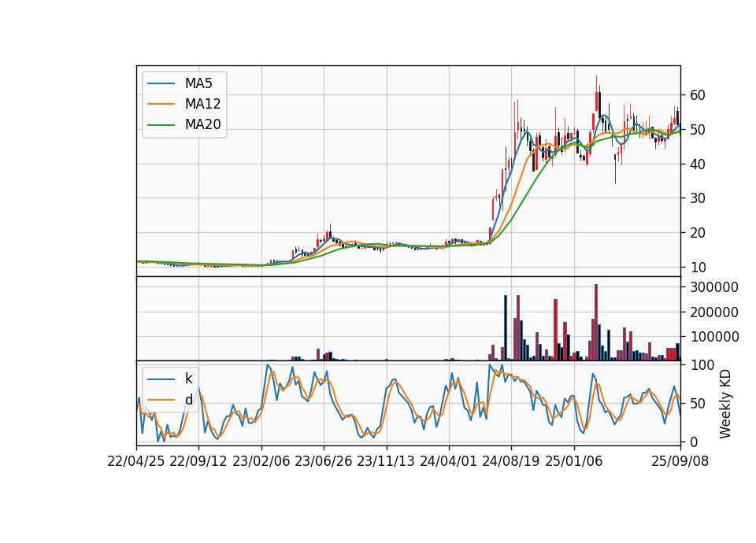Image resolution: width=756 pixels, height=543 pixels.
Task: Click the 25/01/06 date tick label
Action: pyautogui.click(x=574, y=461)
